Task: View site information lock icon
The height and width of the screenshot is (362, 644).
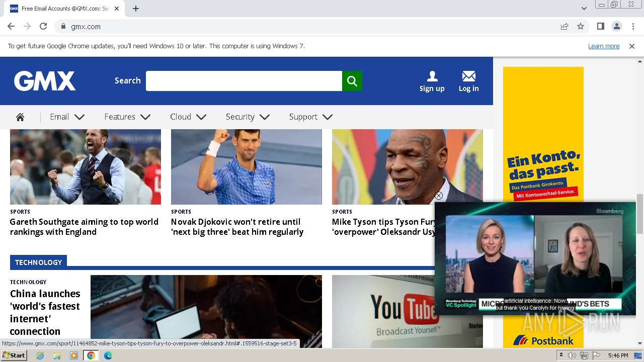Action: coord(63,26)
